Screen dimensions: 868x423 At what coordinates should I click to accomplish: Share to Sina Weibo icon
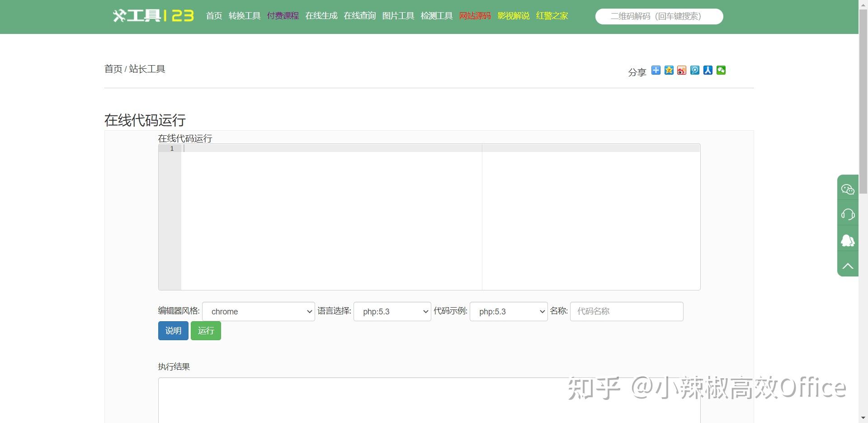click(x=682, y=70)
